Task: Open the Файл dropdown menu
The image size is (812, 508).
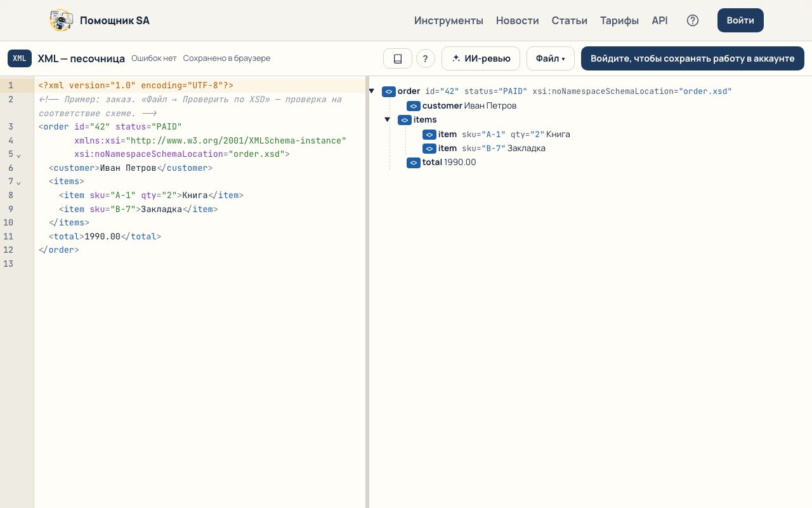Action: pyautogui.click(x=551, y=58)
